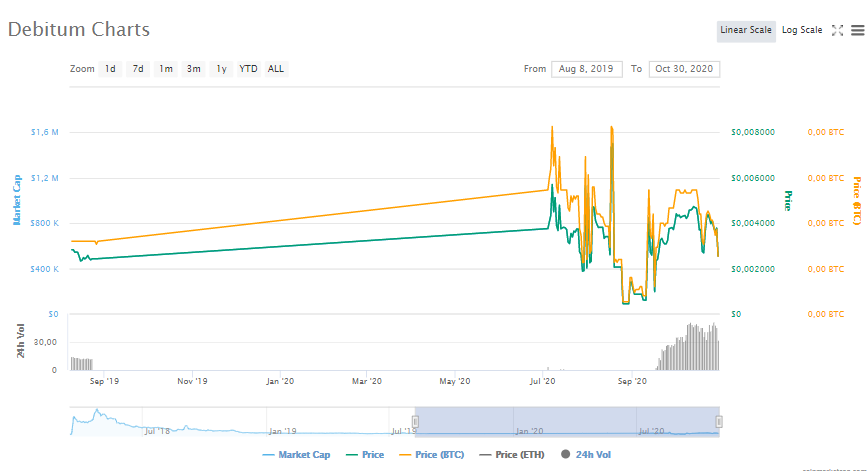Set zoom range to 7d
868x471 pixels.
pyautogui.click(x=138, y=69)
